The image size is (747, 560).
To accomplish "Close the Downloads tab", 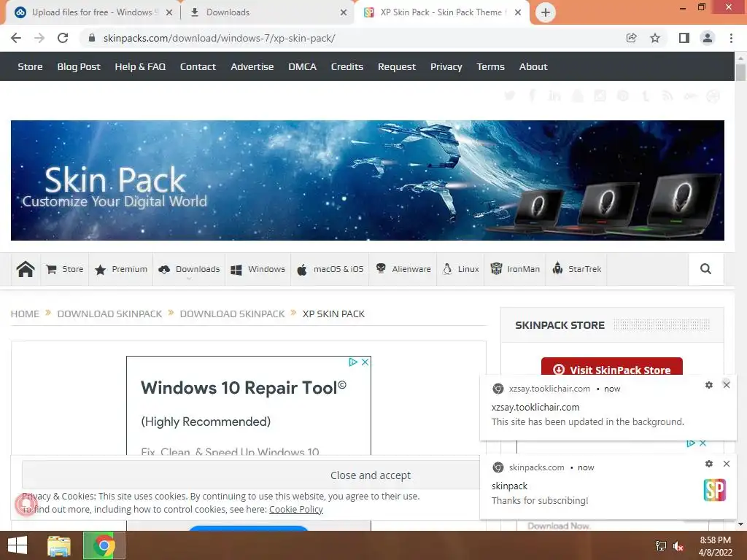I will tap(344, 13).
